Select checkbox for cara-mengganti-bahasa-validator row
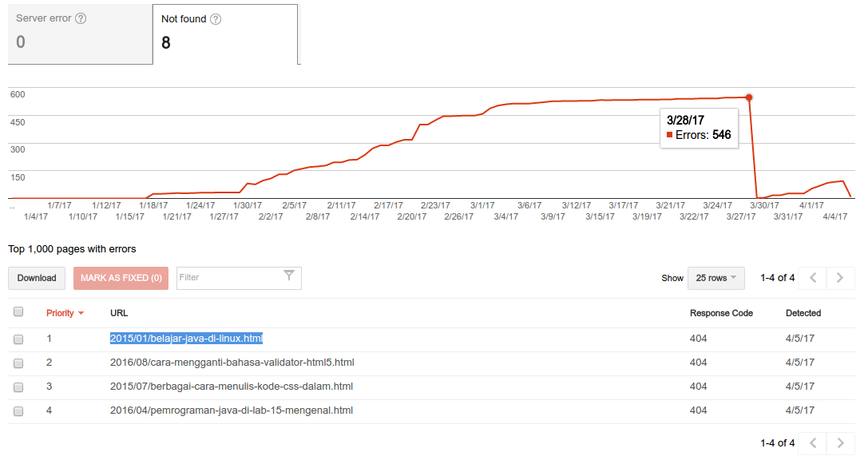The image size is (868, 464). [18, 363]
